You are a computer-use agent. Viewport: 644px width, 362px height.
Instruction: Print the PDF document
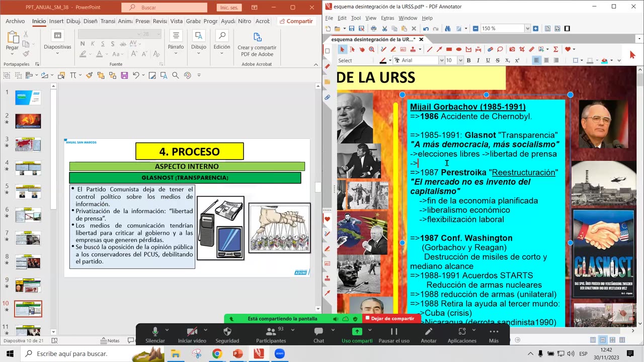click(374, 29)
